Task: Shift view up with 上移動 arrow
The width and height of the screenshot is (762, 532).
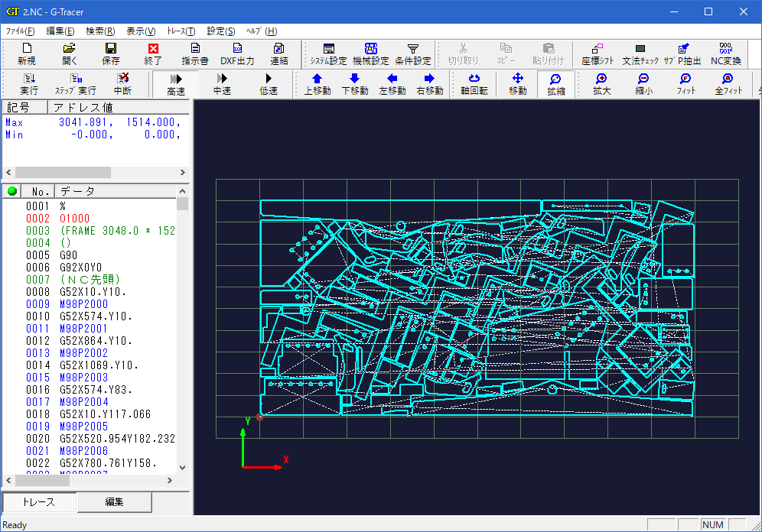Action: (x=317, y=84)
